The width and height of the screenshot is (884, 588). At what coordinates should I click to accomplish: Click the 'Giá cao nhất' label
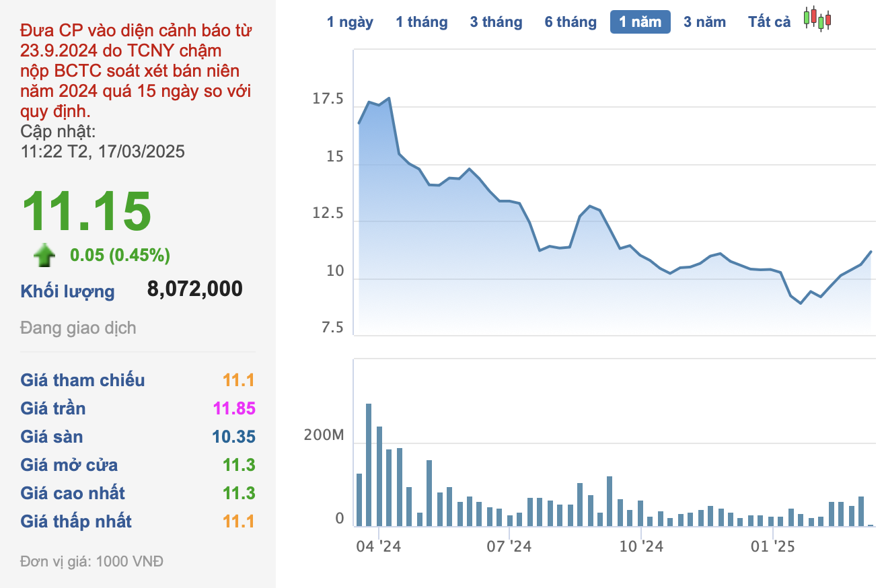(73, 493)
